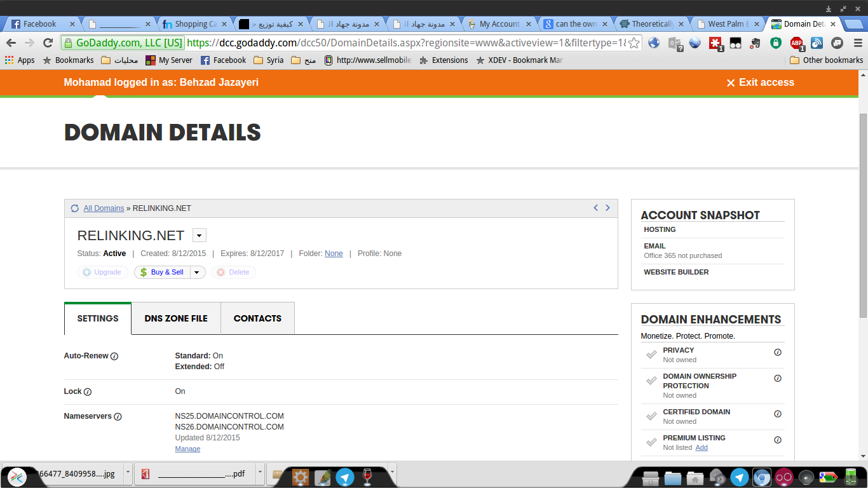Image resolution: width=868 pixels, height=488 pixels.
Task: Click the Upgrade button
Action: point(103,273)
